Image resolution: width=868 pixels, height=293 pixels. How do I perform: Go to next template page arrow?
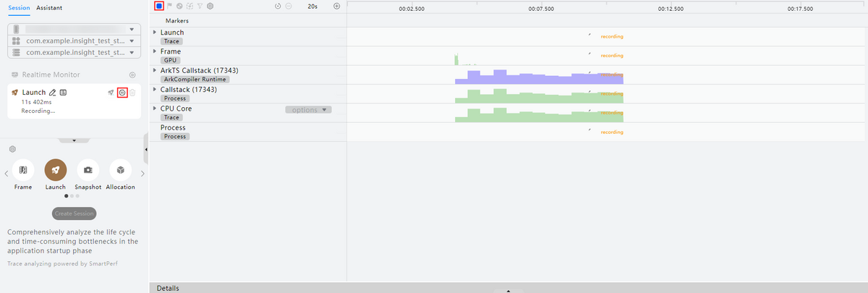point(142,174)
